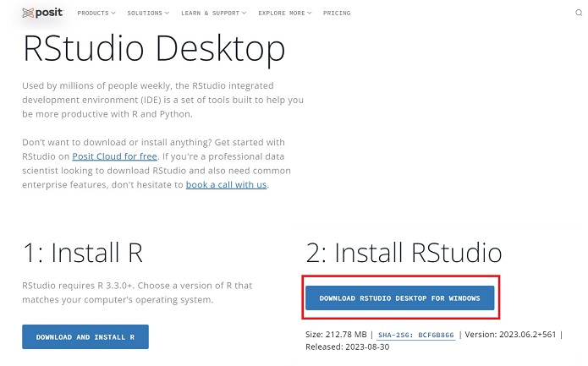Expand the Explore More navigation menu
The height and width of the screenshot is (366, 588).
pos(284,14)
